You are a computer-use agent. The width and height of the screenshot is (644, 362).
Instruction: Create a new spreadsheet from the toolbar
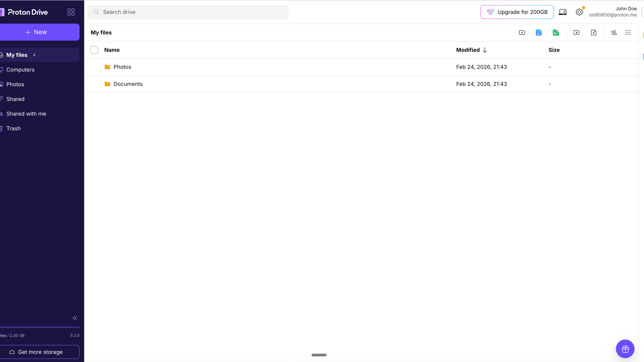pyautogui.click(x=556, y=32)
